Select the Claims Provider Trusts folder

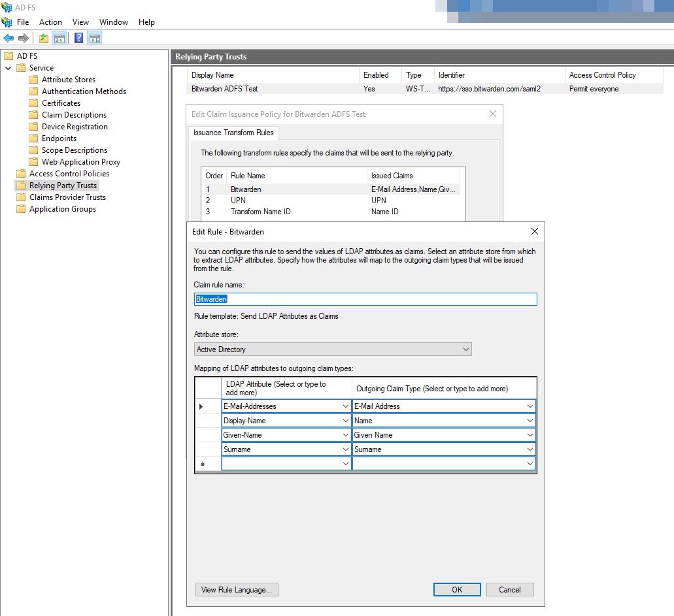point(67,197)
